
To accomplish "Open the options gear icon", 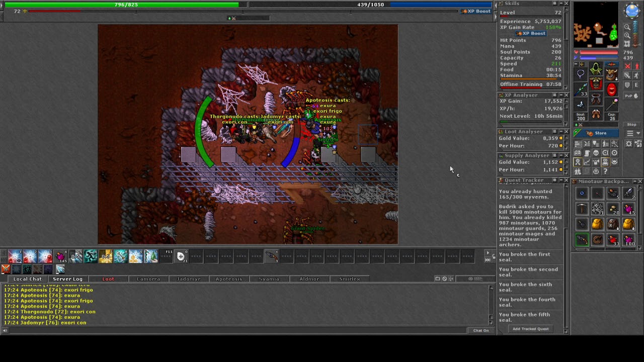I will 628,144.
